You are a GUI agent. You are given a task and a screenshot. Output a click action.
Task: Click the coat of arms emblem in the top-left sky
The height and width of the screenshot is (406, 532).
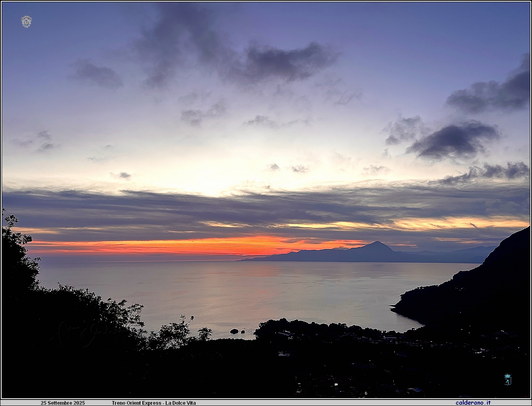pos(26,22)
